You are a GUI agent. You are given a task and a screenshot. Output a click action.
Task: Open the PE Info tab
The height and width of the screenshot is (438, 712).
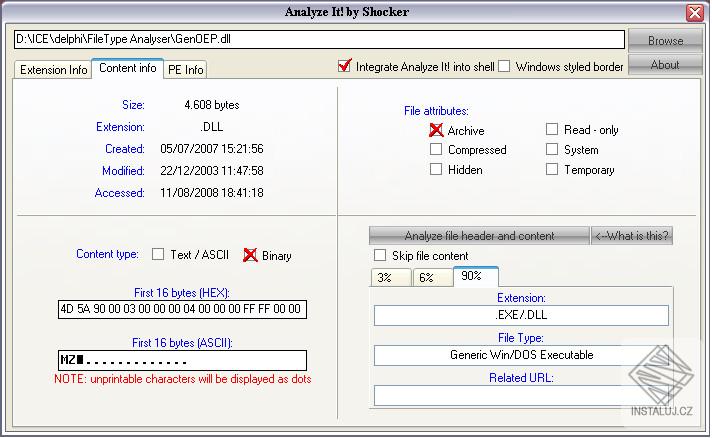tap(185, 70)
